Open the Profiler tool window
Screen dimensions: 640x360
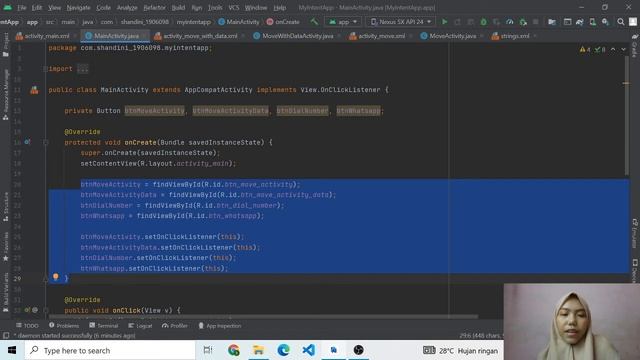(x=175, y=326)
